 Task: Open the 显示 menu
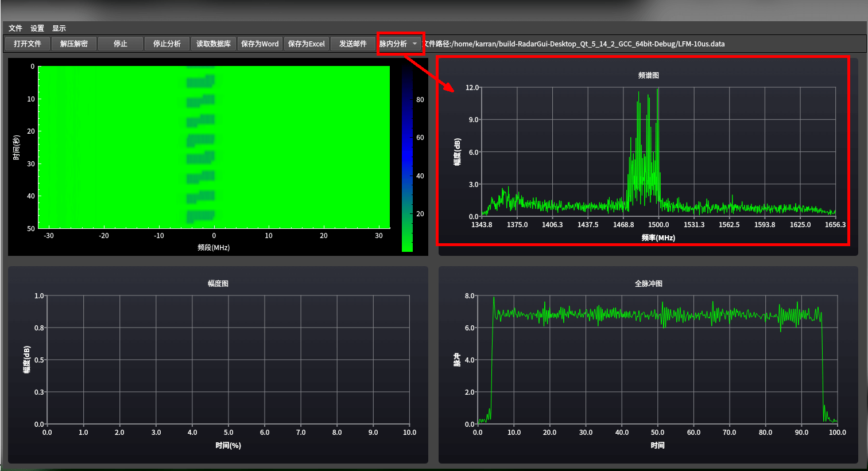pos(59,28)
